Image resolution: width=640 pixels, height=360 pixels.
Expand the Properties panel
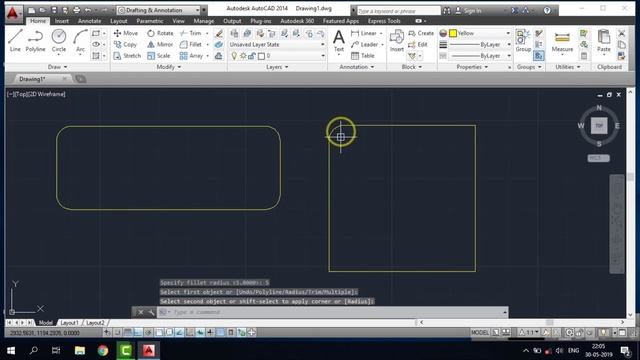pos(472,67)
